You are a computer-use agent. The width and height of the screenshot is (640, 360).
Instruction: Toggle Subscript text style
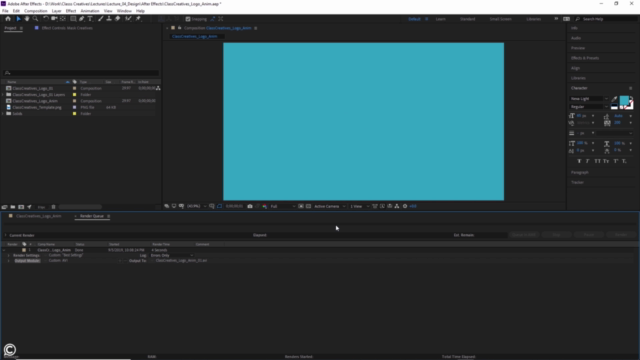(x=624, y=161)
